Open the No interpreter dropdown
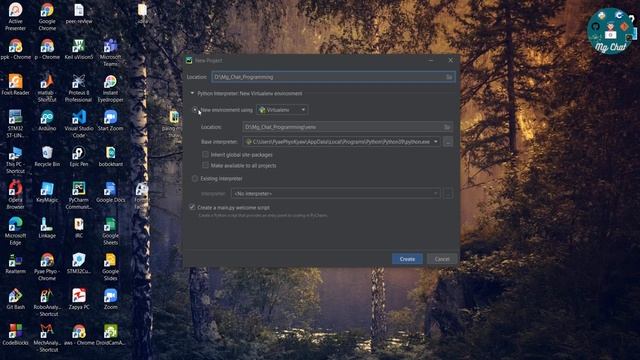This screenshot has height=360, width=640. (336, 193)
